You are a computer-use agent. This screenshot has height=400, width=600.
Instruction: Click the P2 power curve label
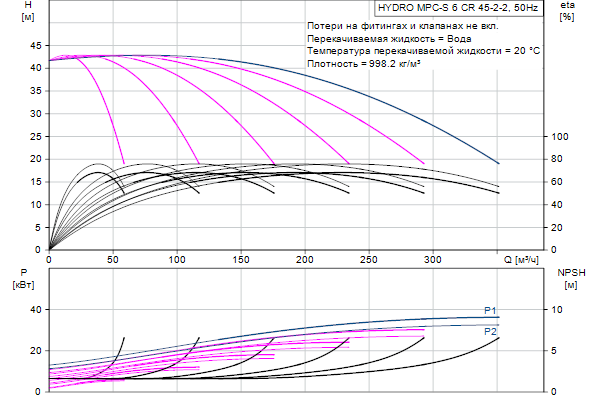click(490, 331)
